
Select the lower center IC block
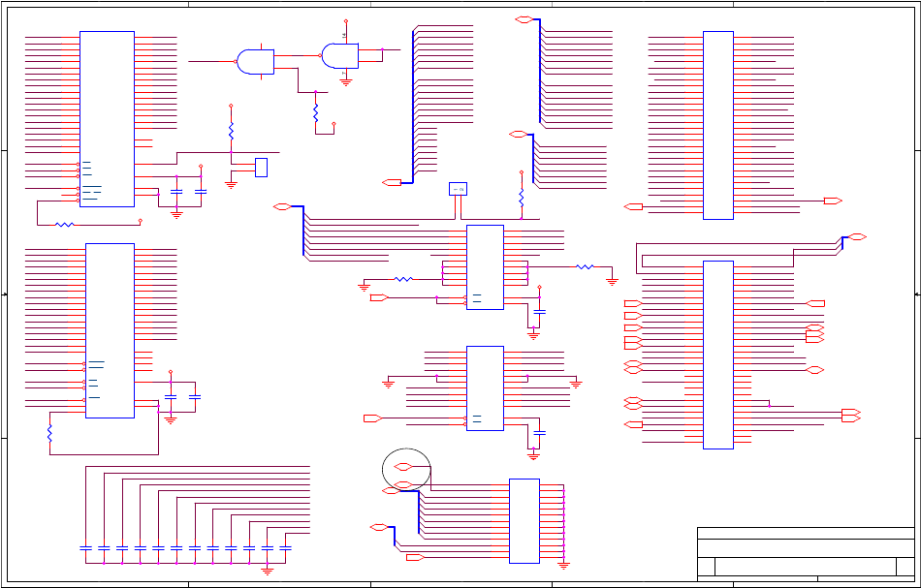(x=485, y=388)
